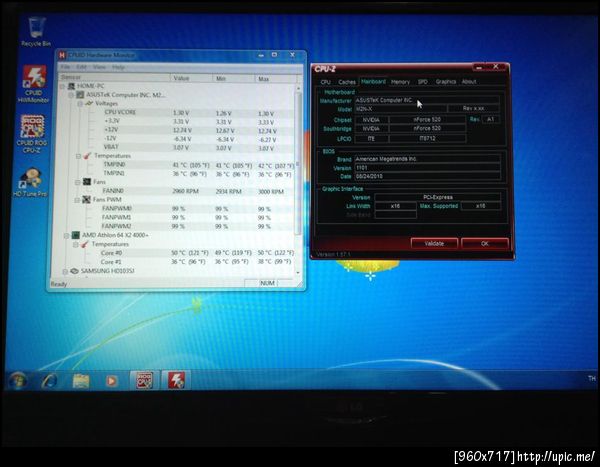Switch to HWMonitor taskbar button
The width and height of the screenshot is (600, 467).
pyautogui.click(x=176, y=380)
